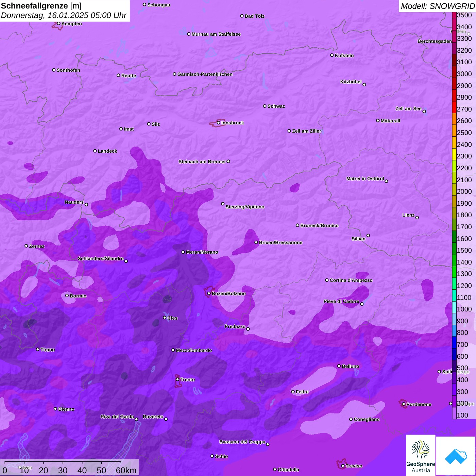Select the 2300 m yellow legend swatch
This screenshot has width=476, height=476.
[454, 154]
